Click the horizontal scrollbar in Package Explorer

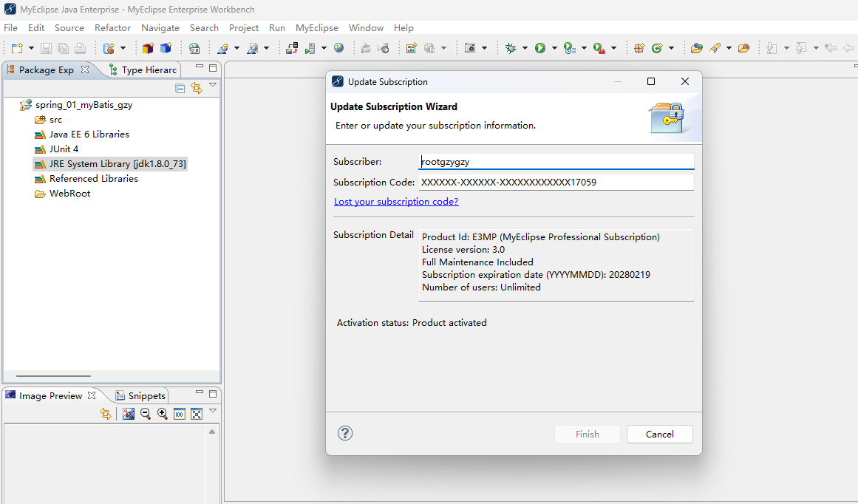(53, 376)
